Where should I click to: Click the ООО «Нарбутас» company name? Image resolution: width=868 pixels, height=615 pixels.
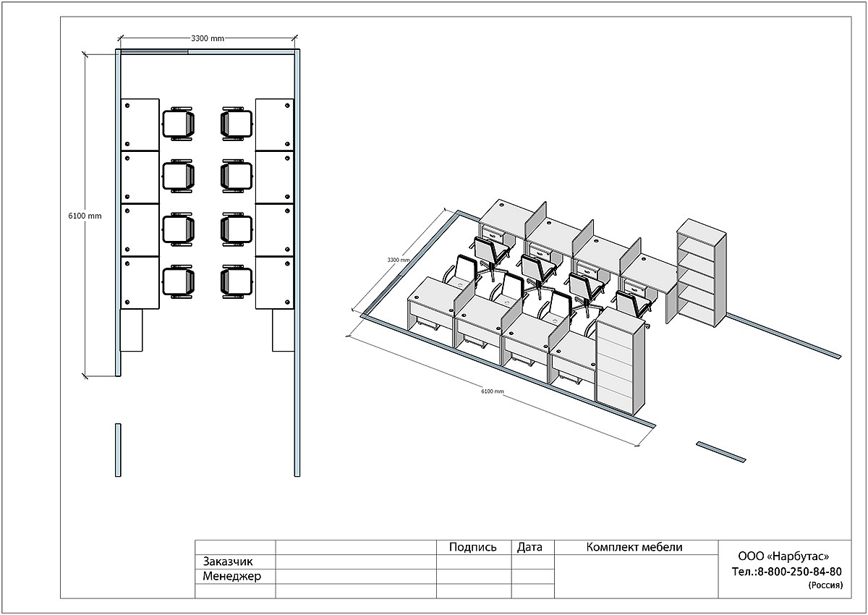point(783,556)
